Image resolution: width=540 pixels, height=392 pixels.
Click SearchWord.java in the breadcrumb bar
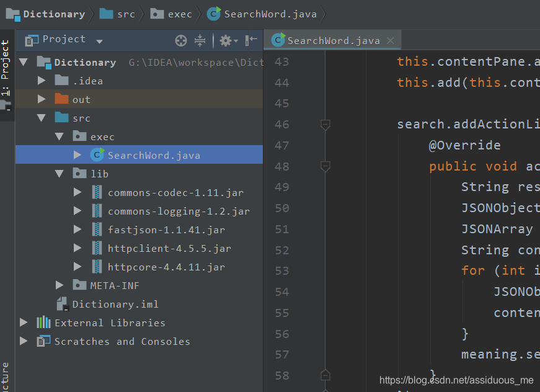(262, 14)
